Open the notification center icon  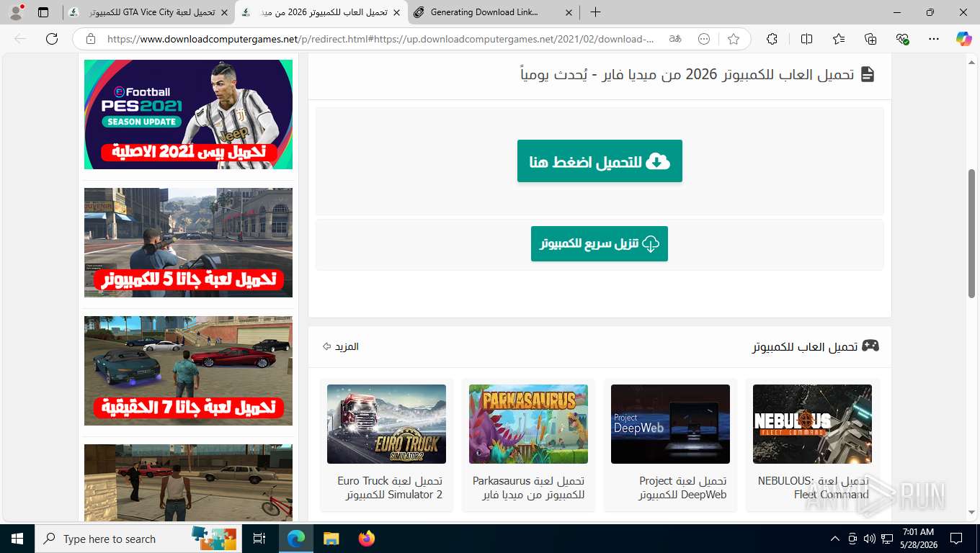coord(956,539)
